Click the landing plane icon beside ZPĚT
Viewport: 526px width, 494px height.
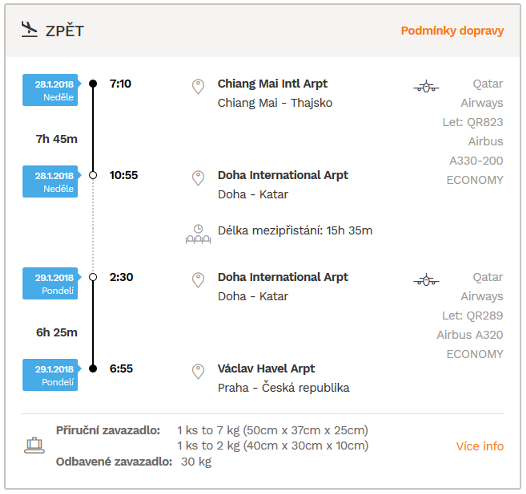(x=30, y=30)
